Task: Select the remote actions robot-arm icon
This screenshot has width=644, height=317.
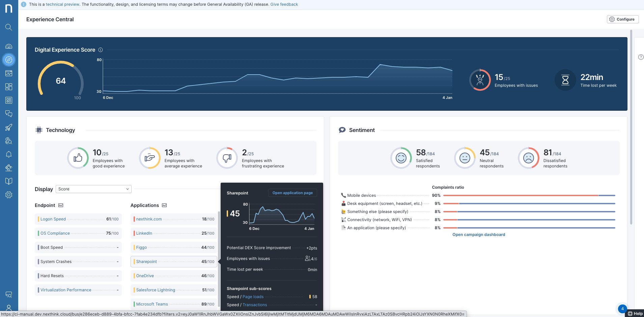Action: 9,168
